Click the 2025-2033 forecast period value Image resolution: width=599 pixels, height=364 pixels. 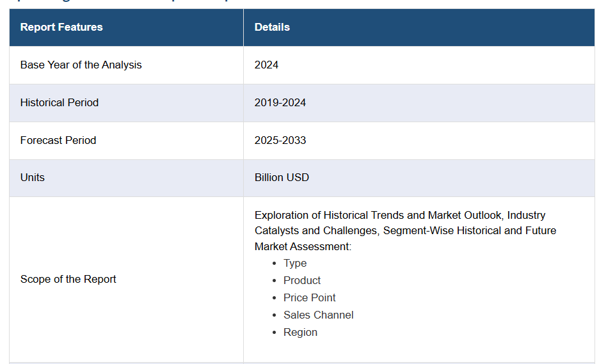coord(280,140)
